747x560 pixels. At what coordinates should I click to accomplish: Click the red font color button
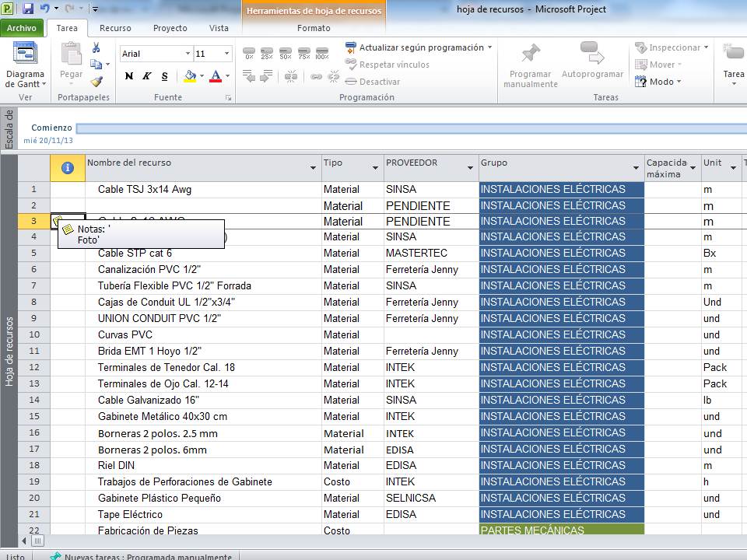pos(216,76)
